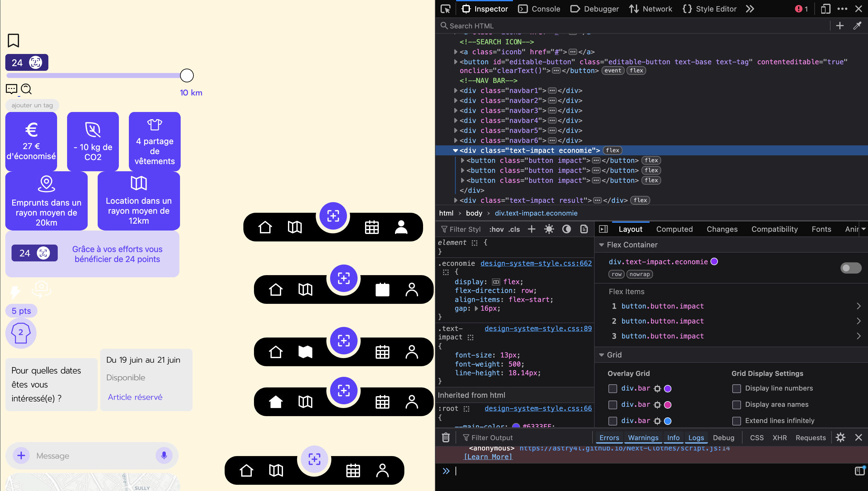Collapse the Grid section
The width and height of the screenshot is (868, 491).
(602, 355)
